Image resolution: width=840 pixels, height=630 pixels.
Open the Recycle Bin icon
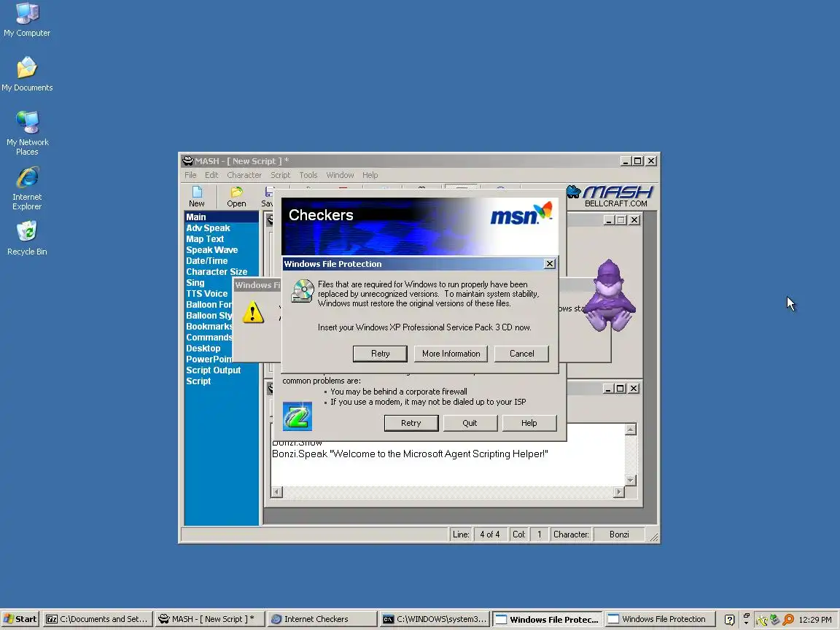click(27, 238)
